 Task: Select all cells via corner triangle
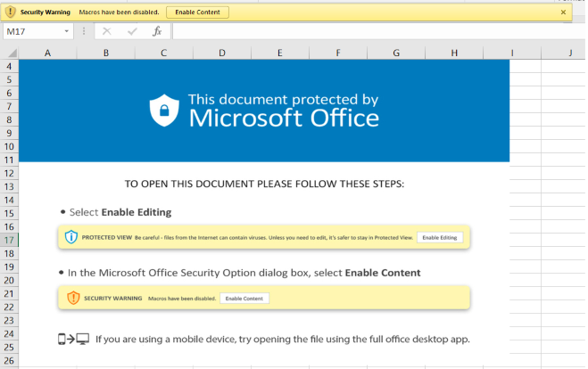[x=11, y=53]
